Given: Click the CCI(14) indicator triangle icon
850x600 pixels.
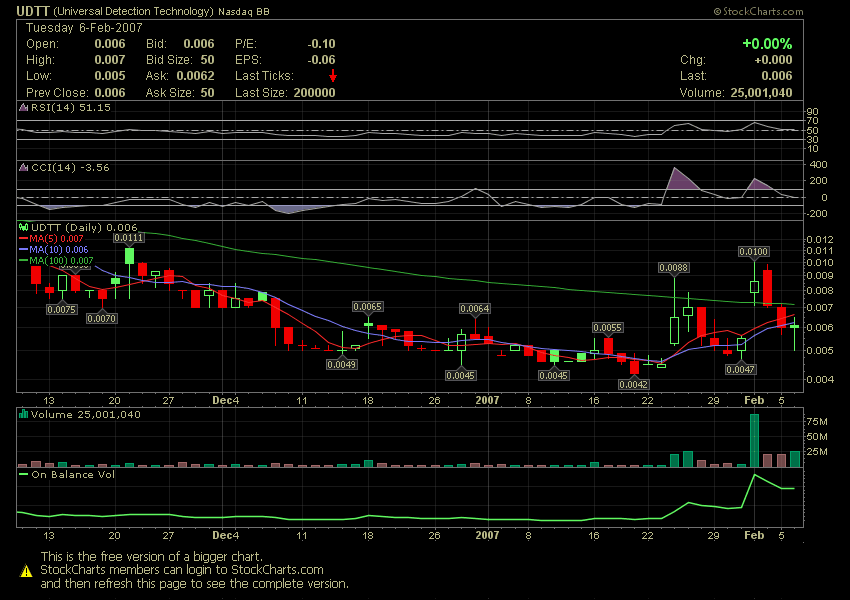Looking at the screenshot, I should point(23,167).
